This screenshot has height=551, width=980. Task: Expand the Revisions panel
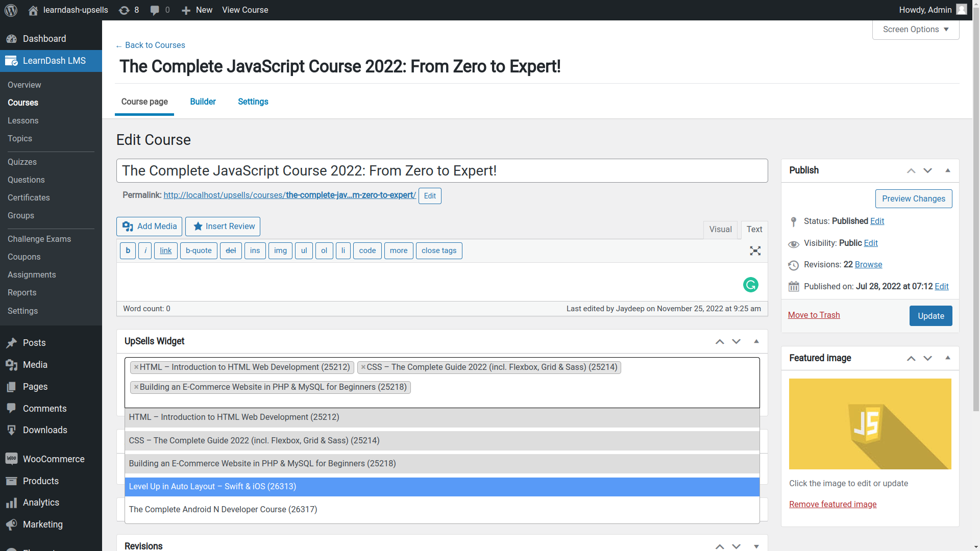pos(756,546)
